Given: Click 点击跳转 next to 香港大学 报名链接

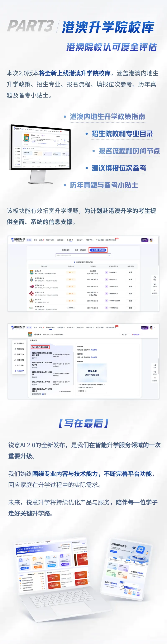Looking at the screenshot, I should [x=94, y=357].
